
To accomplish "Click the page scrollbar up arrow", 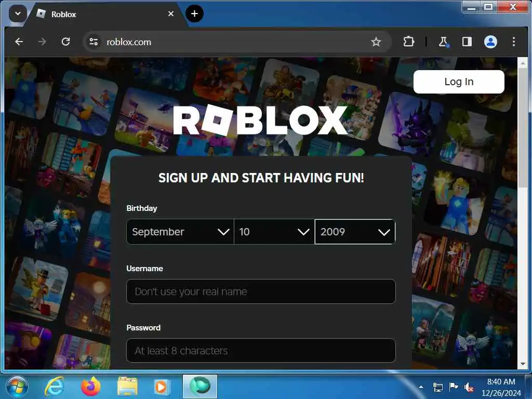I will coord(523,63).
